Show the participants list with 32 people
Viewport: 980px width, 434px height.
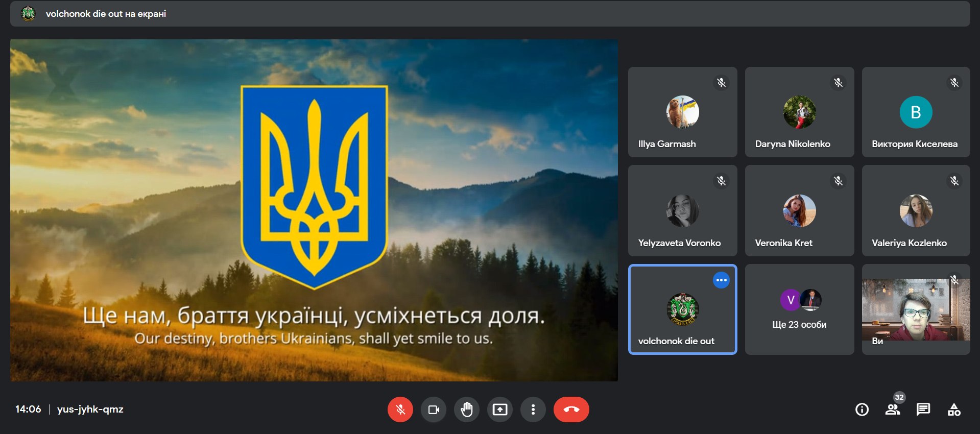click(x=893, y=409)
